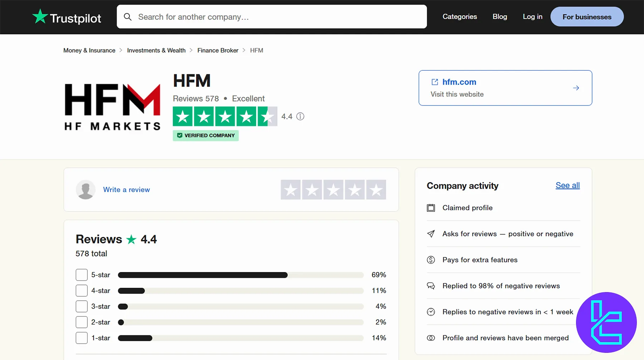Screen dimensions: 644x360
Task: Check the 4-star filter checkbox
Action: click(82, 291)
